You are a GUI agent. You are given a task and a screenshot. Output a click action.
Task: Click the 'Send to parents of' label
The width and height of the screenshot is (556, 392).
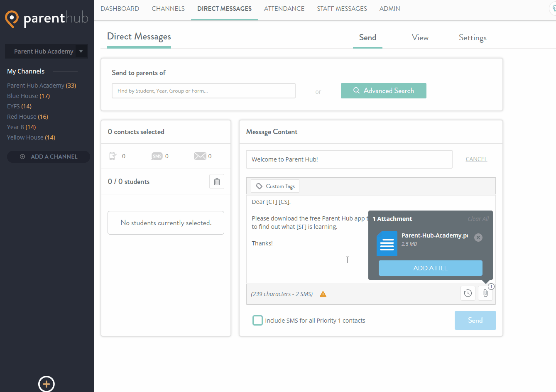[139, 73]
